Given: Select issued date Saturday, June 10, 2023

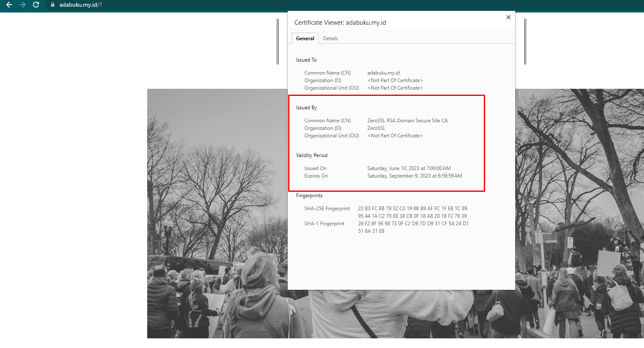Looking at the screenshot, I should [x=409, y=168].
